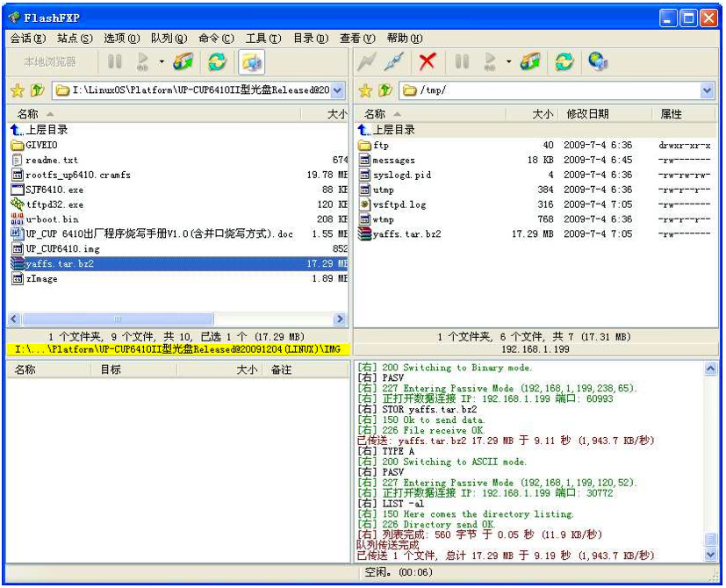Select 上层目录 in the local pane
This screenshot has height=588, width=726.
click(x=178, y=130)
